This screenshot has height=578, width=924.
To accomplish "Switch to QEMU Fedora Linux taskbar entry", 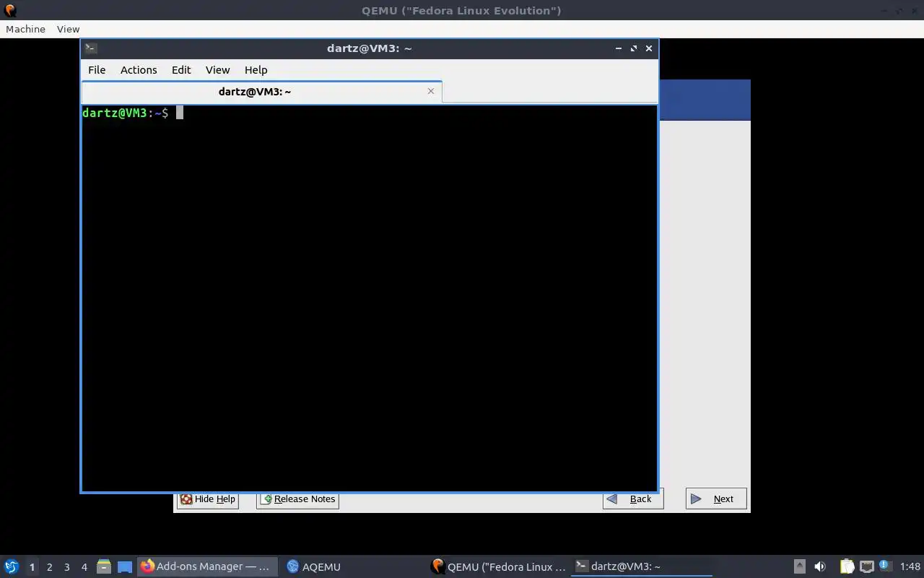I will click(497, 566).
